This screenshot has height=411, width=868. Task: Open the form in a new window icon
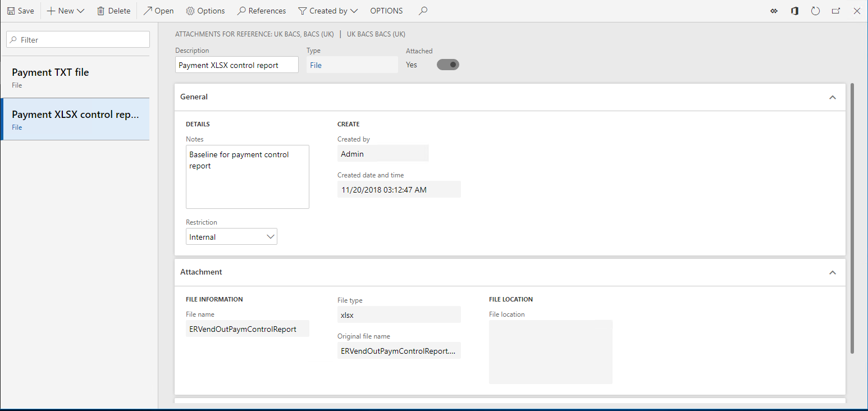836,10
